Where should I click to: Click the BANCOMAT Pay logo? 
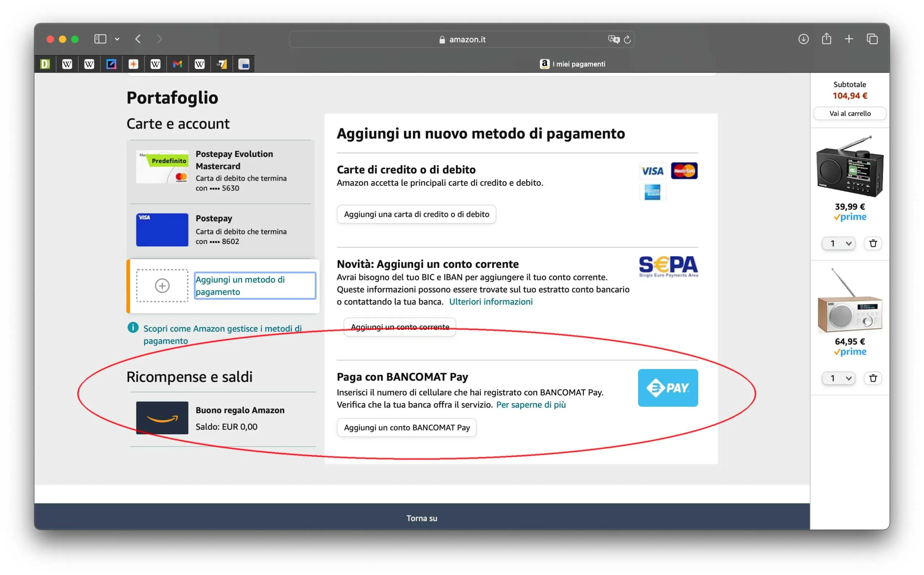tap(668, 388)
